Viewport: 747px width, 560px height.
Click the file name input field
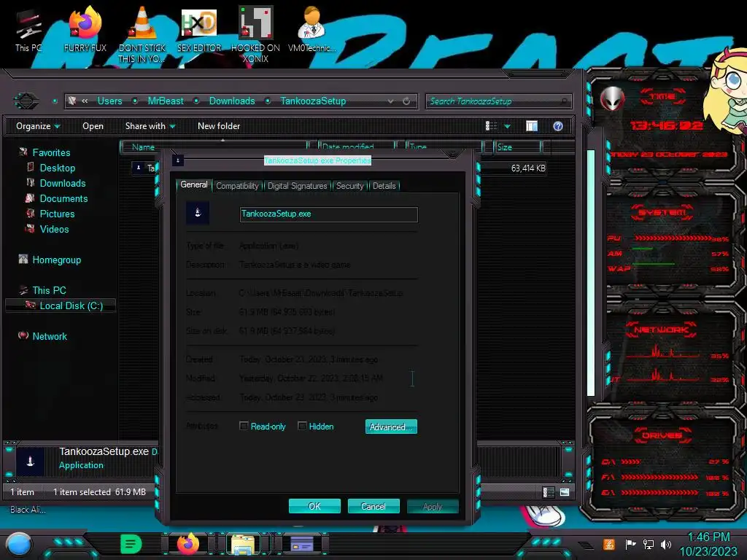coord(329,214)
